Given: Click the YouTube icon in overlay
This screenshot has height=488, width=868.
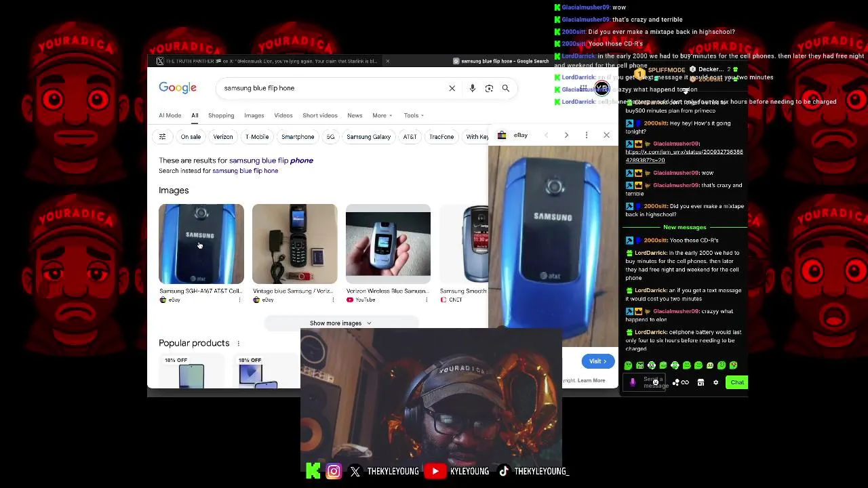Looking at the screenshot, I should pyautogui.click(x=435, y=471).
